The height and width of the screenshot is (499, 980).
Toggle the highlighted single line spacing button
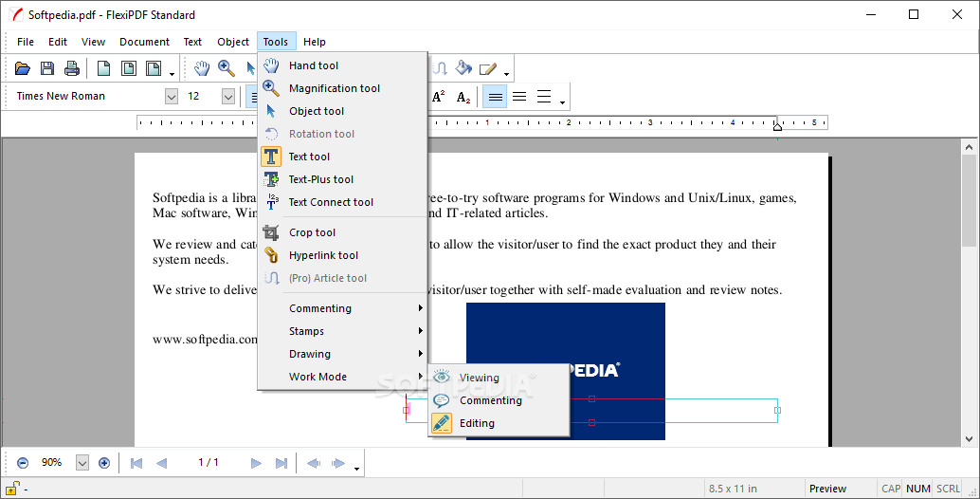click(495, 97)
